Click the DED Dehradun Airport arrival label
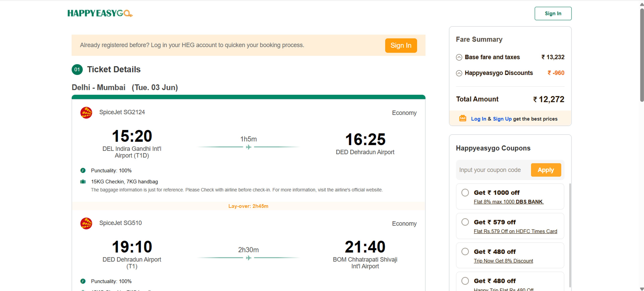This screenshot has height=291, width=644. point(365,152)
